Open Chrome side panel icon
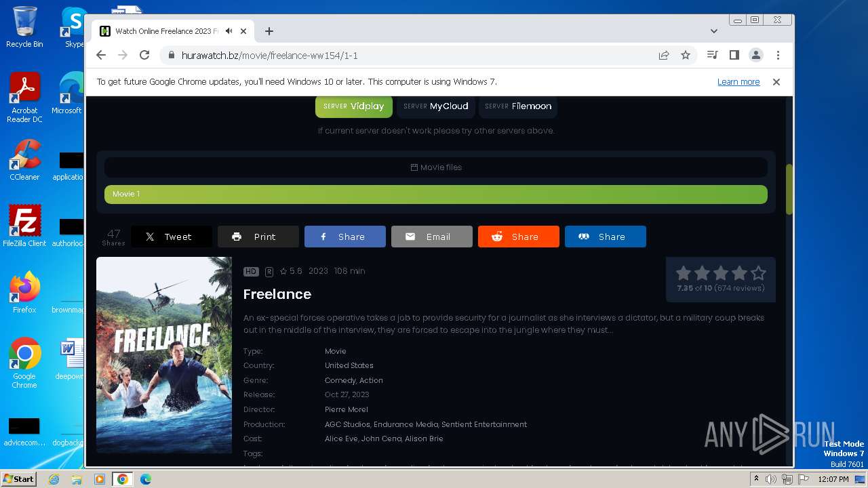The height and width of the screenshot is (488, 868). 734,56
